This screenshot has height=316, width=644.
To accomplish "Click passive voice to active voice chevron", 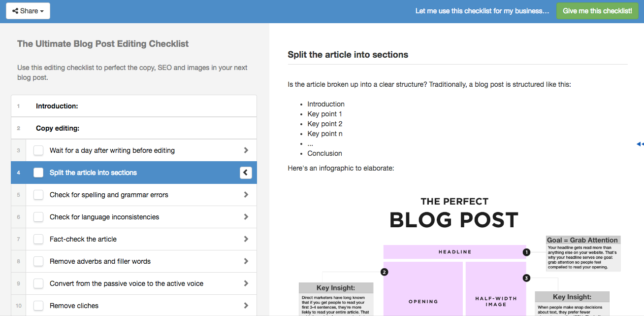I will point(246,283).
